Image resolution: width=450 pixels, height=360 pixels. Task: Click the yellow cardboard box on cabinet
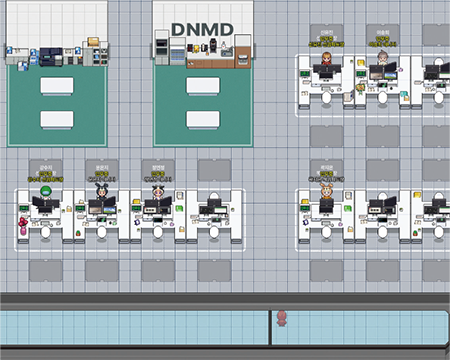click(x=94, y=42)
